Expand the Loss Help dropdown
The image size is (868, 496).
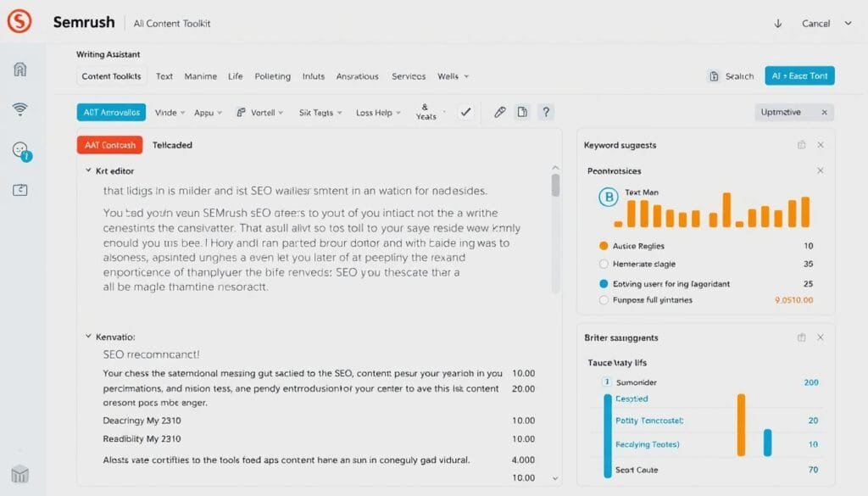378,112
